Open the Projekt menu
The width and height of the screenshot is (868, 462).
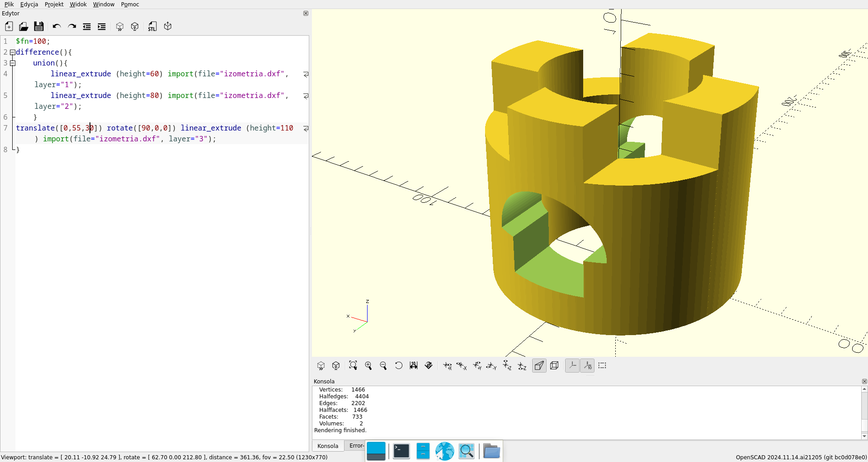coord(54,5)
